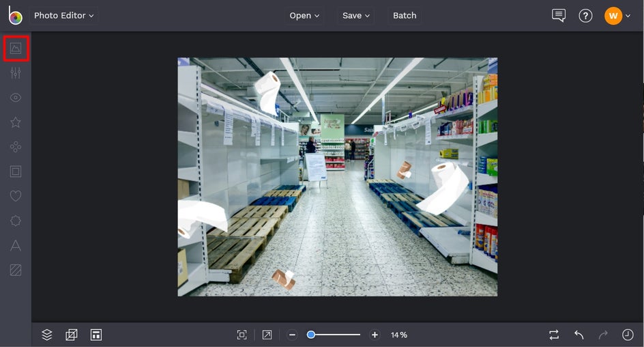Screen dimensions: 644x347
Task: Click the 14 % zoom value
Action: [399, 335]
